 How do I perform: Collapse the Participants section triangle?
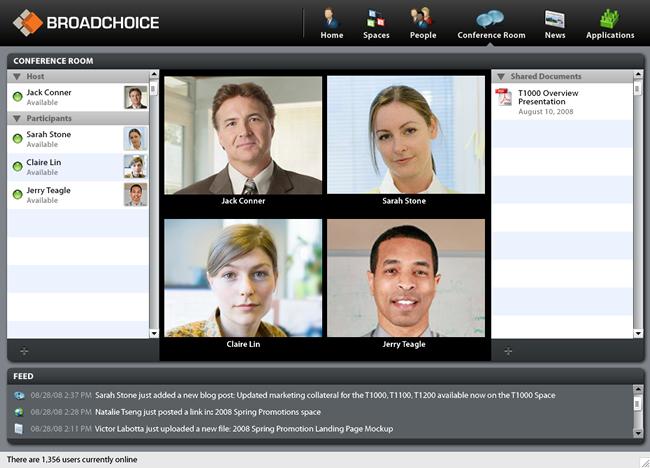tap(17, 119)
